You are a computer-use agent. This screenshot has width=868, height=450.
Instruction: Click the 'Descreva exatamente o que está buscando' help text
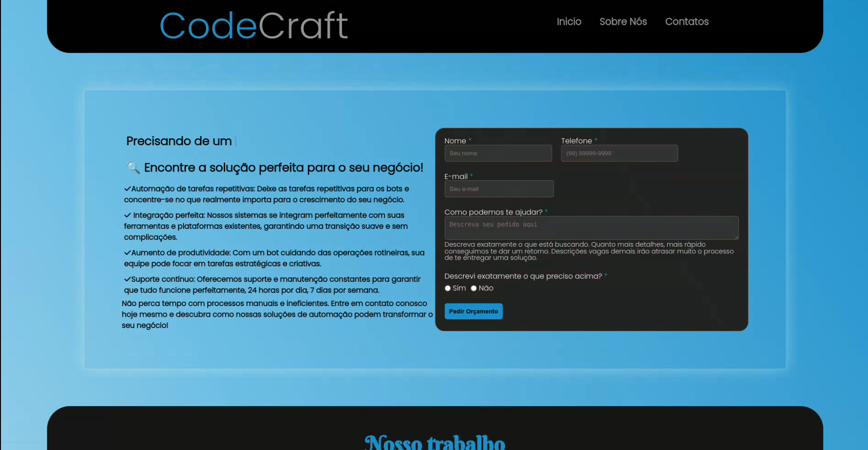coord(589,251)
